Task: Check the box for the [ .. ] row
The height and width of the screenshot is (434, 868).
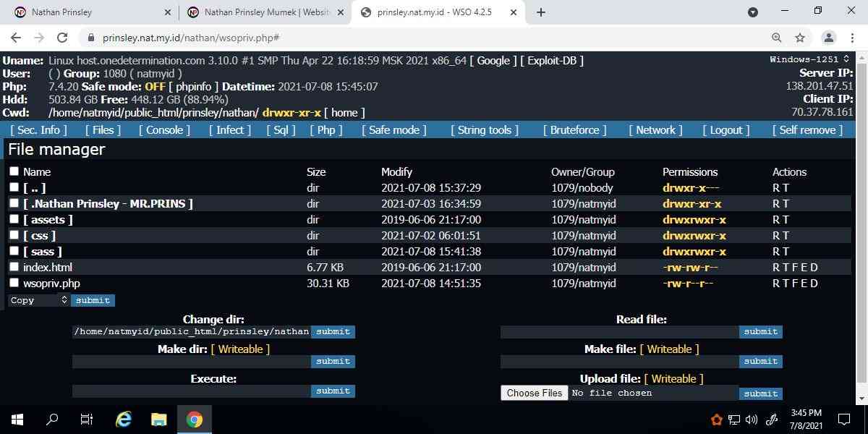Action: point(14,187)
